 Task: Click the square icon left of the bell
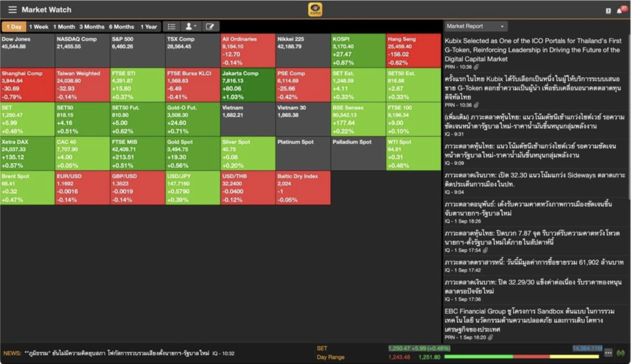tap(608, 11)
